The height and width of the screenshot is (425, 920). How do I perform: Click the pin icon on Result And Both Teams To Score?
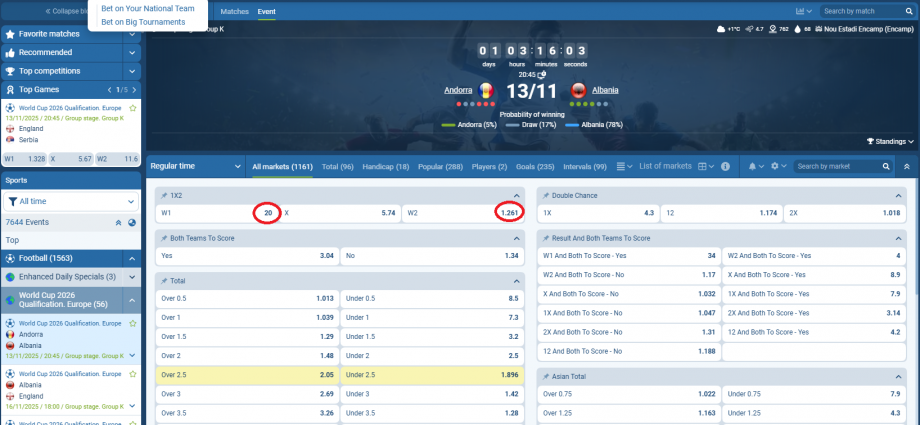pyautogui.click(x=546, y=238)
